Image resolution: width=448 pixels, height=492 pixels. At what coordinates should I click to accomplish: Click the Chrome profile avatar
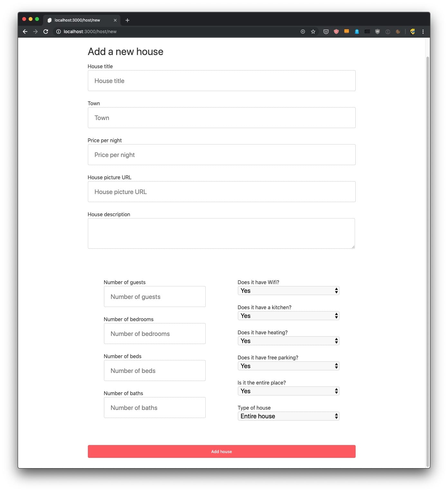pyautogui.click(x=413, y=32)
